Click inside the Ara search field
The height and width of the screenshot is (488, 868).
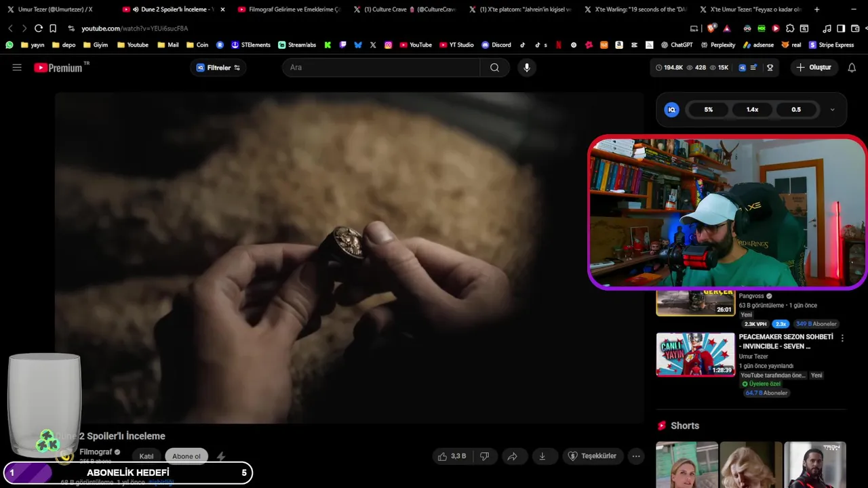click(381, 68)
